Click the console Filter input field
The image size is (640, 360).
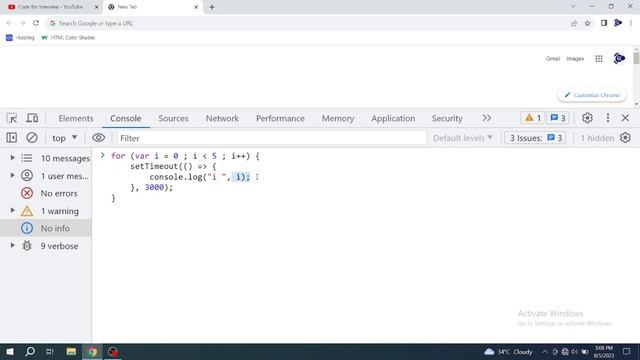pyautogui.click(x=272, y=138)
